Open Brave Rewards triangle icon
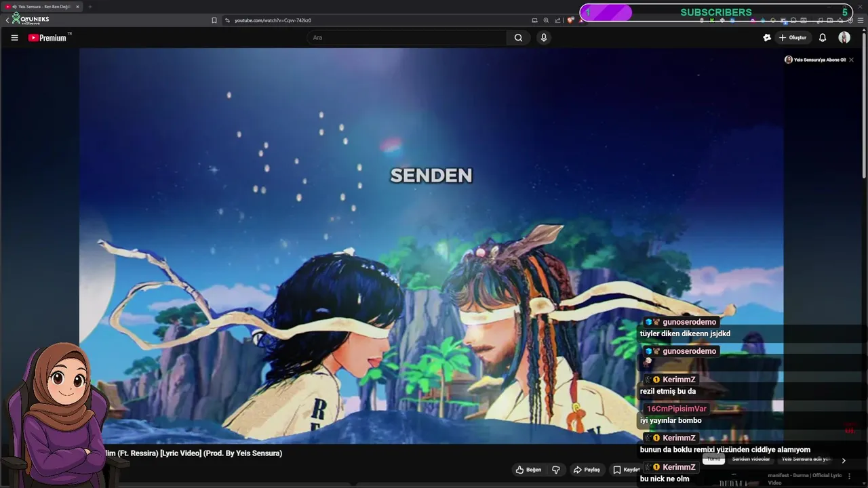868x488 pixels. tap(581, 20)
